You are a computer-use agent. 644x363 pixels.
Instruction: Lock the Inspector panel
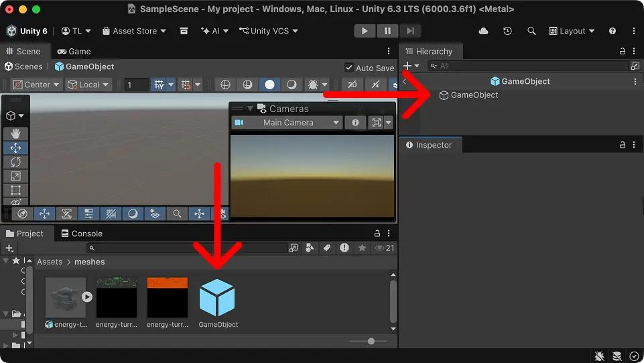click(x=623, y=145)
